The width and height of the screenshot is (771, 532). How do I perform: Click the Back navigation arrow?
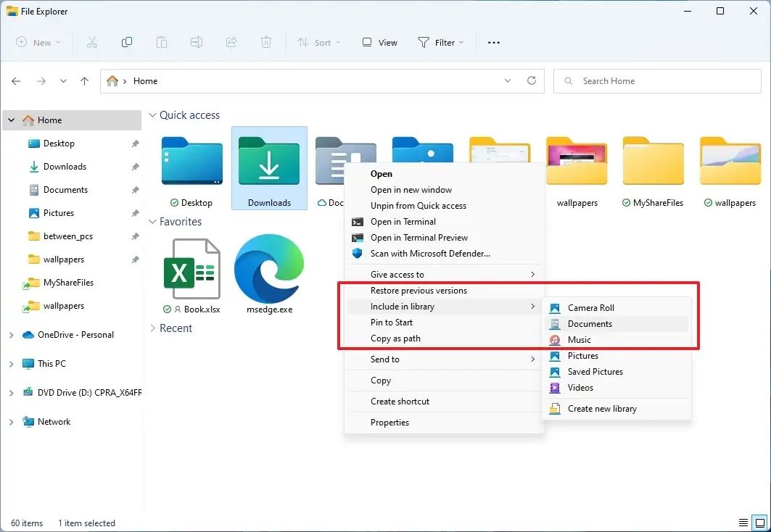(x=16, y=81)
